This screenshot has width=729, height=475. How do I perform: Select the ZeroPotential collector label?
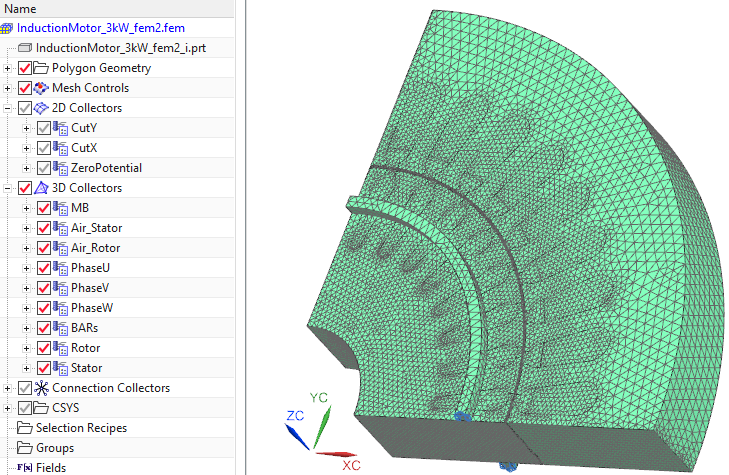(106, 168)
